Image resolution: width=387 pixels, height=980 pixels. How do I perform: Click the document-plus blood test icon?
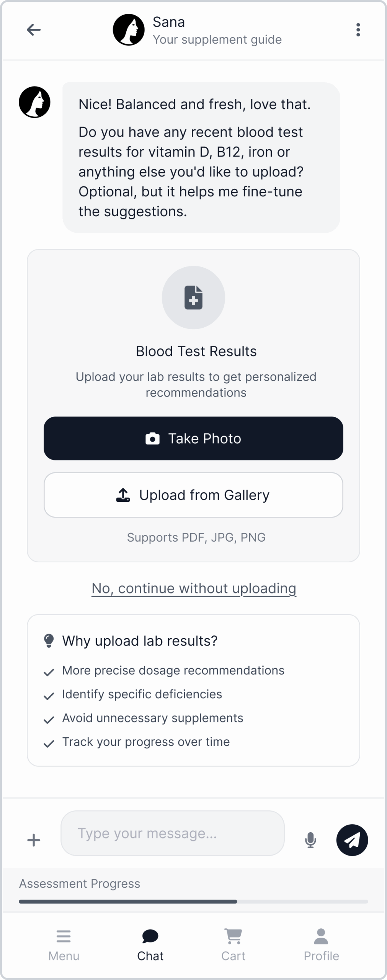pyautogui.click(x=193, y=297)
